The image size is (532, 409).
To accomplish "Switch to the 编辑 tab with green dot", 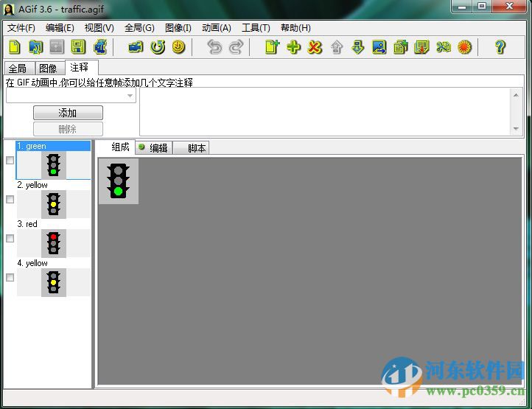I will click(x=153, y=148).
